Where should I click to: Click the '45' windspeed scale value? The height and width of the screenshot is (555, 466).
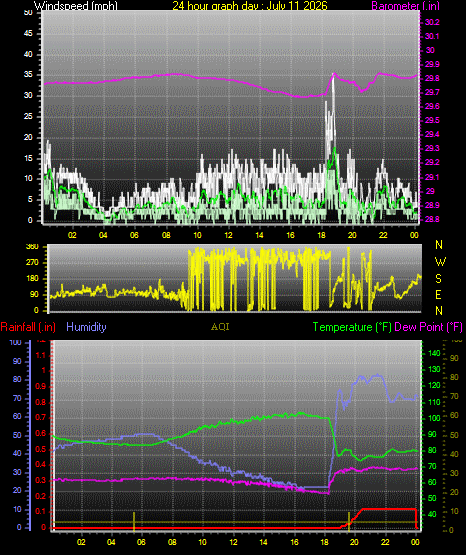pos(28,34)
